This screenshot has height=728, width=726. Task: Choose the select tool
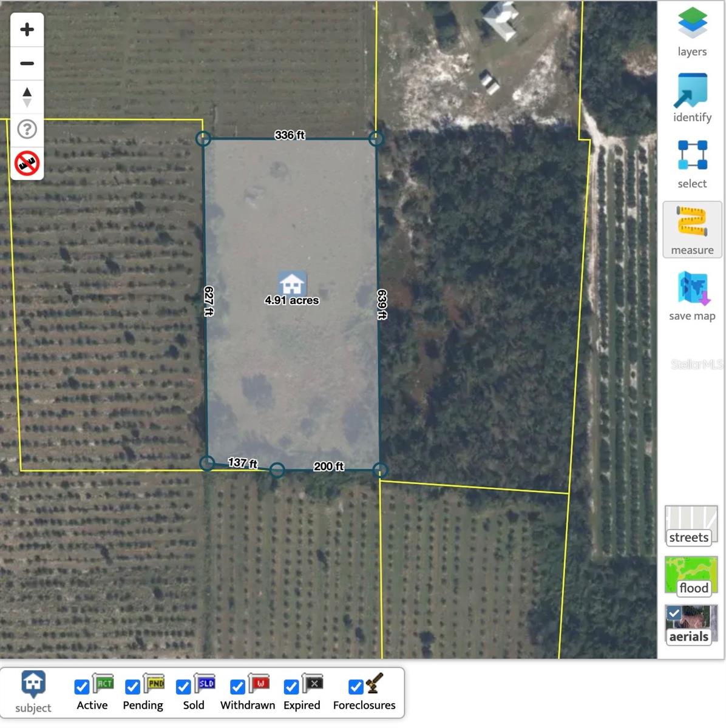(x=692, y=164)
